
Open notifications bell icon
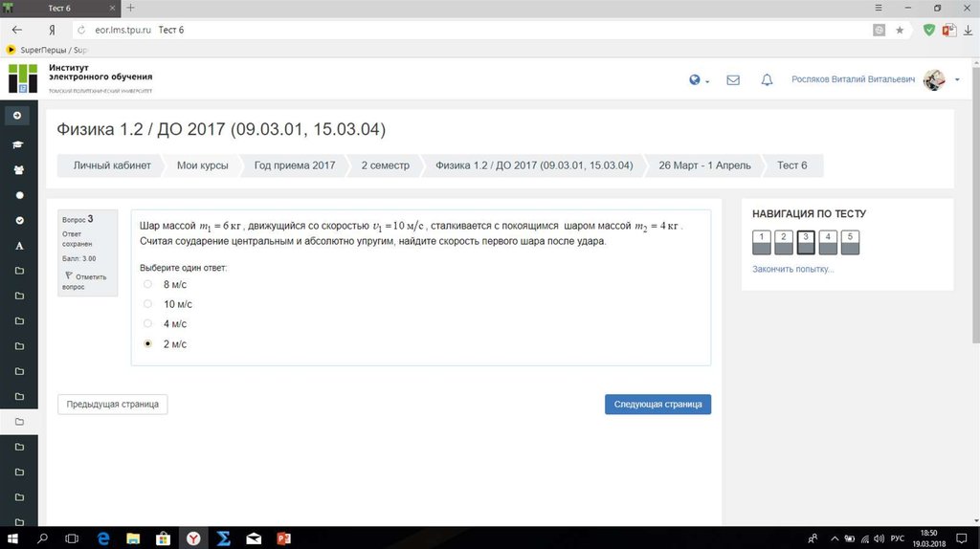767,80
